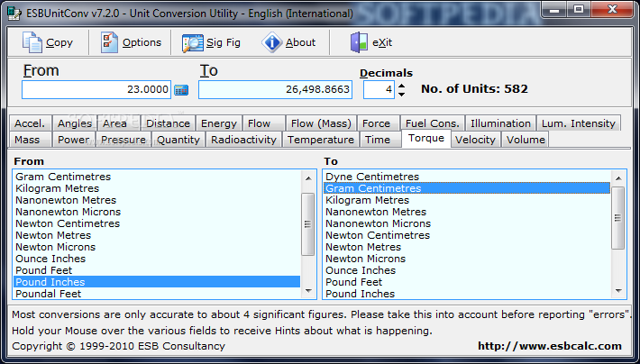Screen dimensions: 640x364
Task: Go to the Velocity tab
Action: pos(475,140)
